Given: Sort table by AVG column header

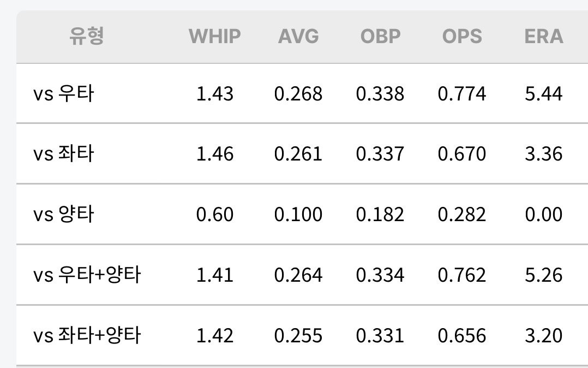Looking at the screenshot, I should pyautogui.click(x=298, y=37).
